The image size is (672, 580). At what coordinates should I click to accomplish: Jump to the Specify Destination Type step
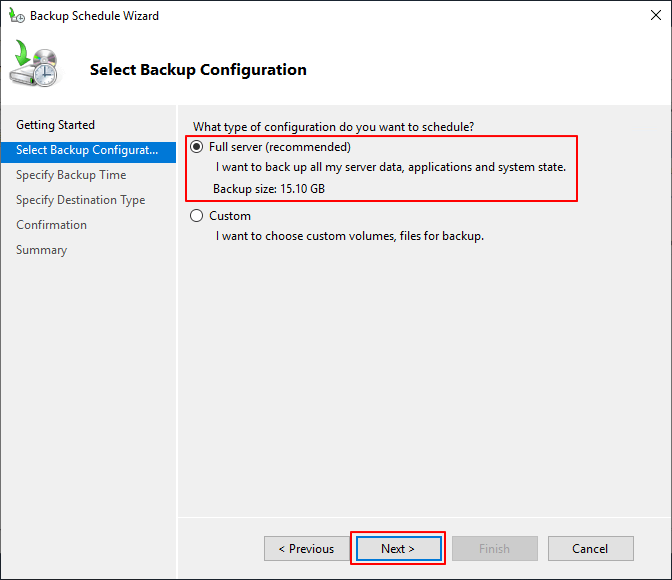point(80,200)
